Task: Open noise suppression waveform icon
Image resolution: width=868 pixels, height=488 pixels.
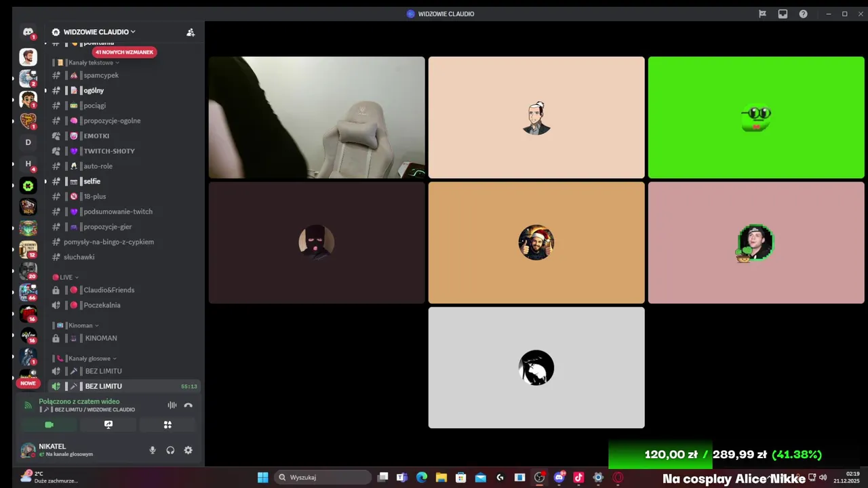Action: pyautogui.click(x=172, y=405)
